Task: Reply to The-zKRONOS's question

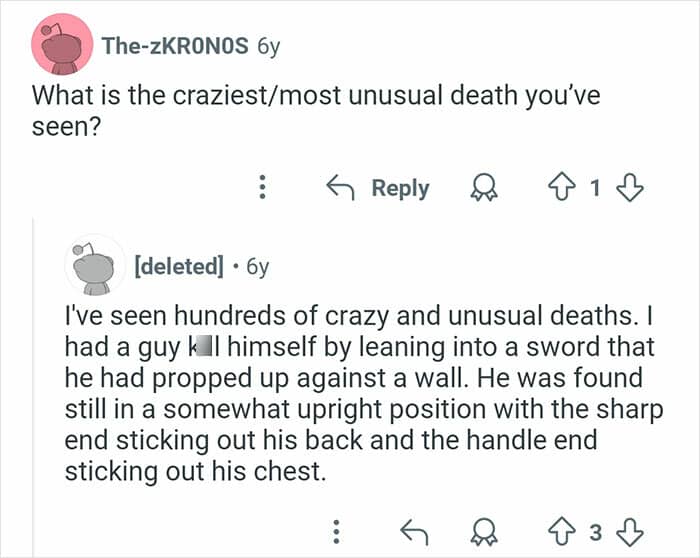Action: (378, 188)
